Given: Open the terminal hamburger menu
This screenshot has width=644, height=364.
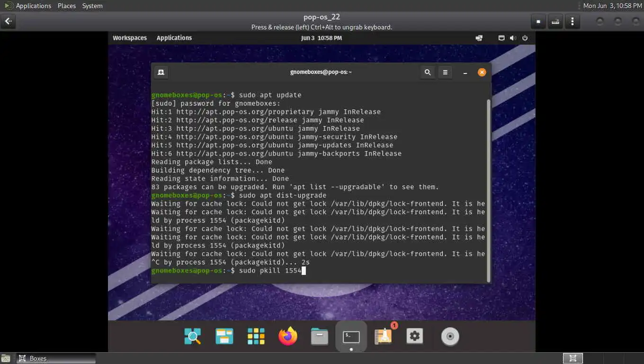Looking at the screenshot, I should [445, 72].
